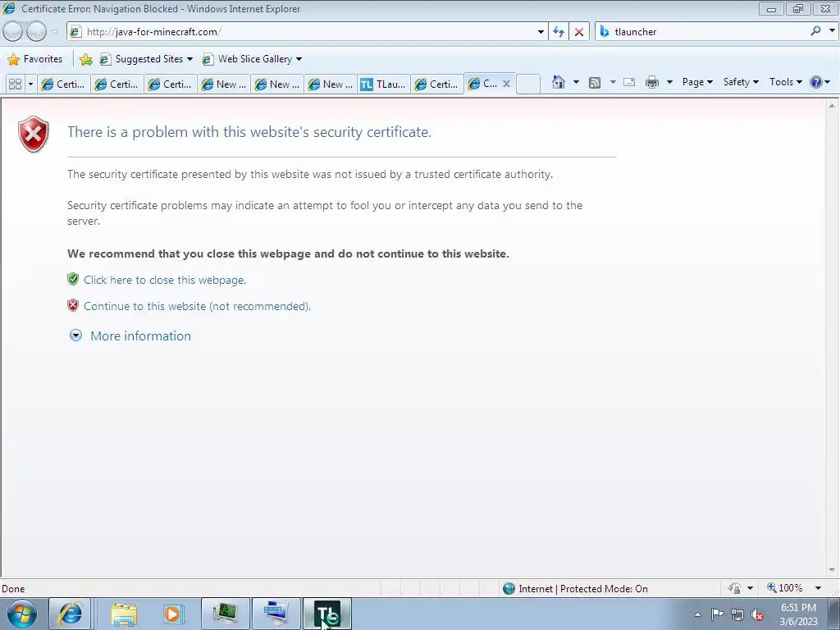This screenshot has height=630, width=840.
Task: Click the RSS Feeds icon
Action: pyautogui.click(x=595, y=82)
